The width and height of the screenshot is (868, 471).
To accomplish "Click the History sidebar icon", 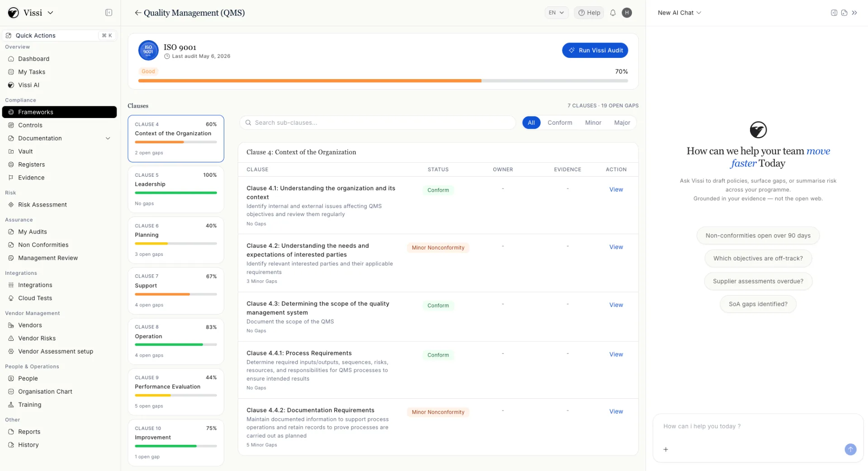I will [11, 445].
